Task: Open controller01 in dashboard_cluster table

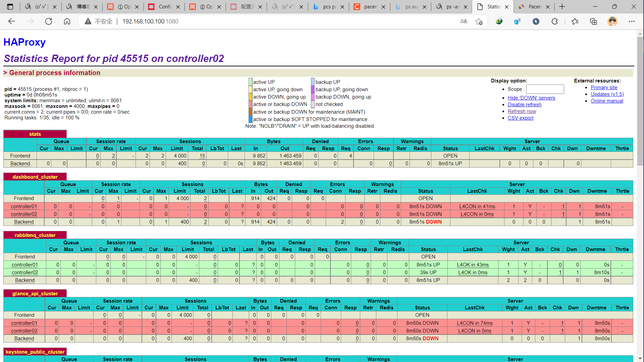Action: point(24,206)
